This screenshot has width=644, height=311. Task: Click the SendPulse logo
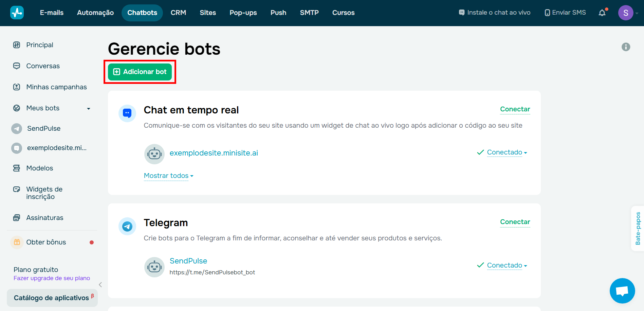point(17,12)
